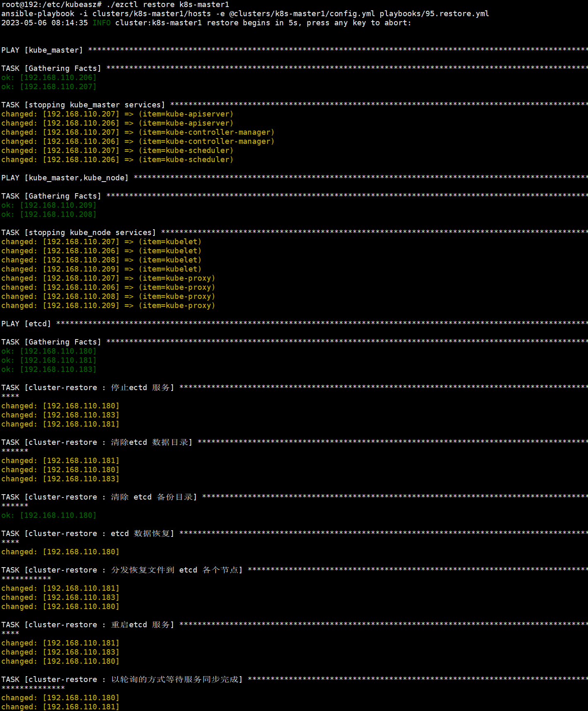588x711 pixels.
Task: Click the 'ok: [192.168.110.209]' line
Action: coord(49,205)
